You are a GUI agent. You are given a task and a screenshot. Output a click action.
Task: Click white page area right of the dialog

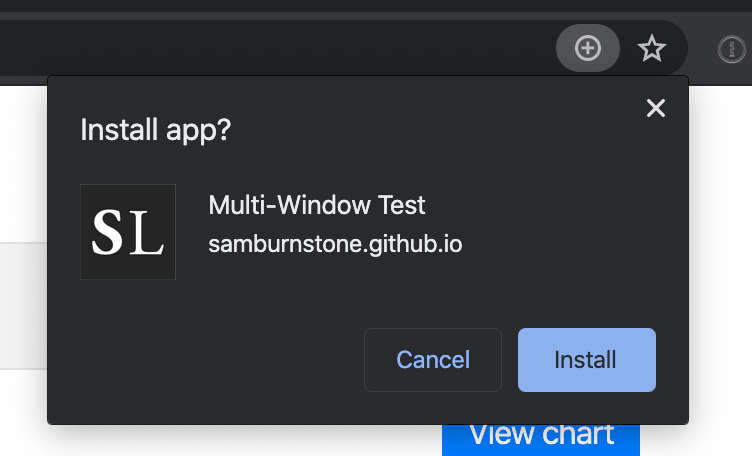coord(720,250)
